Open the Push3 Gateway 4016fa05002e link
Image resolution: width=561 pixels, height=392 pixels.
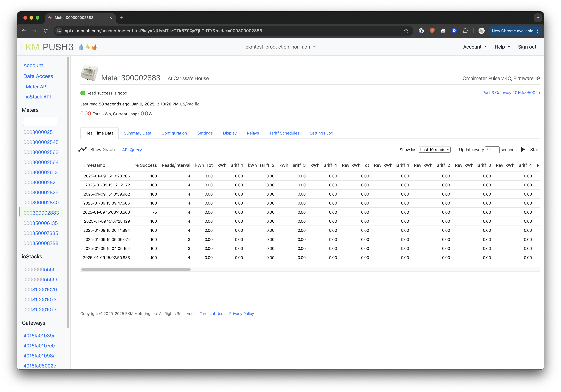(x=511, y=93)
